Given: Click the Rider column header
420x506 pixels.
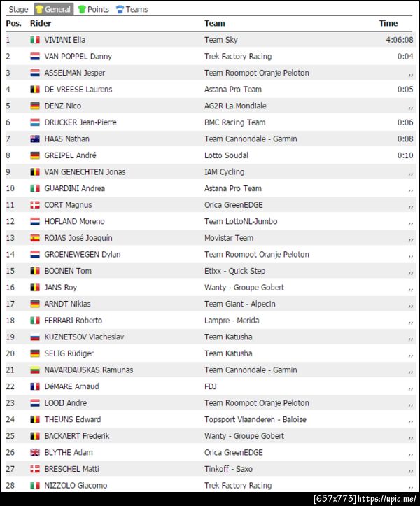Looking at the screenshot, I should click(x=41, y=23).
